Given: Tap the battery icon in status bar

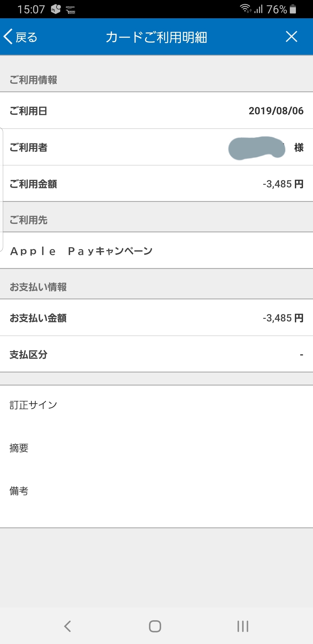Looking at the screenshot, I should coord(293,9).
